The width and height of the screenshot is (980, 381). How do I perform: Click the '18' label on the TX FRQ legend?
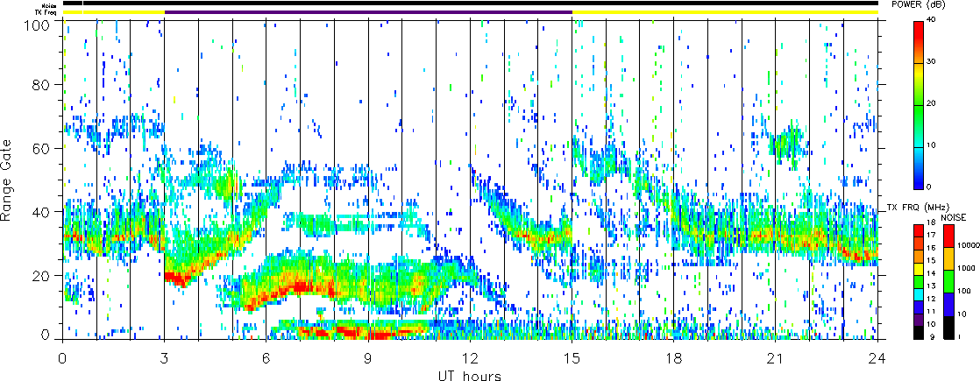point(931,222)
